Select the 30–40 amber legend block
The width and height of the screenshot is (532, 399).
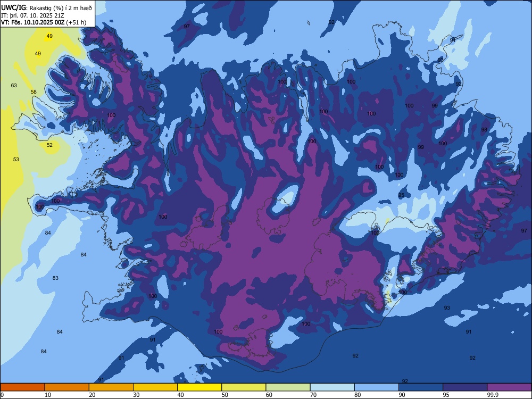tap(155, 387)
